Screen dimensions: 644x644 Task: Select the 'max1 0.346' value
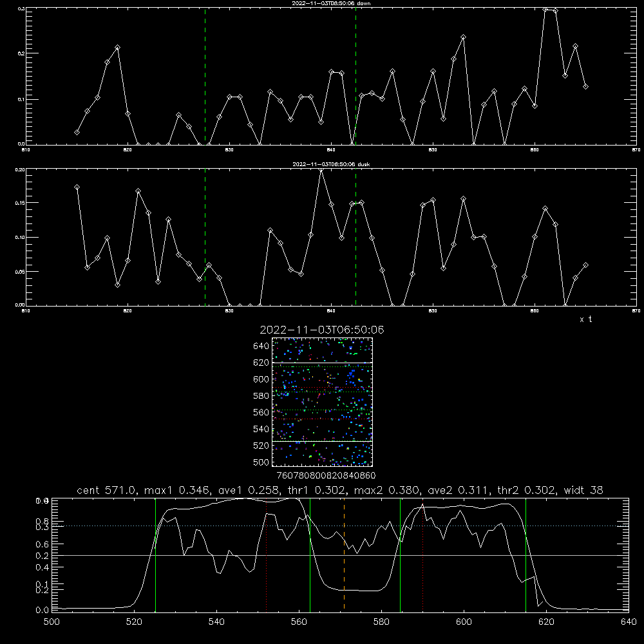178,490
